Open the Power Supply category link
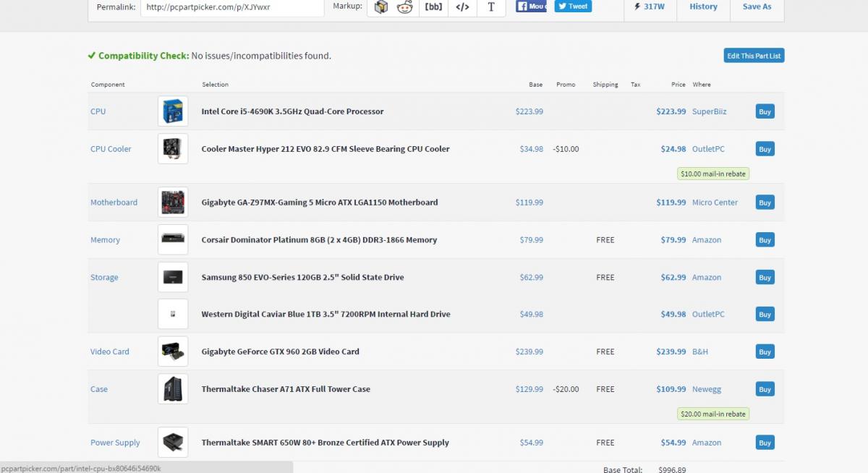Image resolution: width=868 pixels, height=473 pixels. point(115,443)
